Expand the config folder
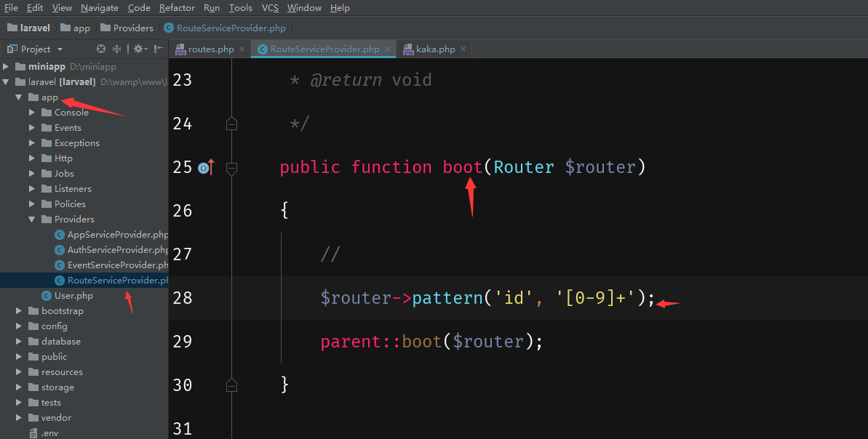The width and height of the screenshot is (868, 439). point(19,326)
